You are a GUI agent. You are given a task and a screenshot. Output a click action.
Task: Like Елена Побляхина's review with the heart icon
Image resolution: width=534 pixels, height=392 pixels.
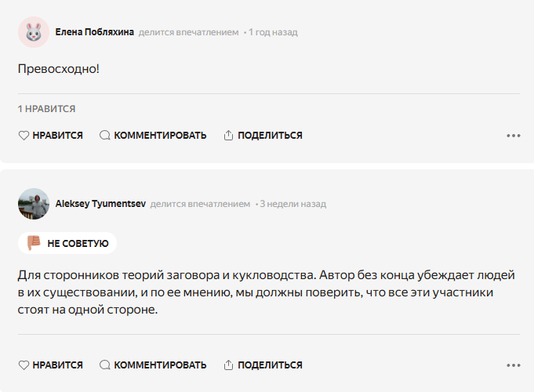point(50,135)
